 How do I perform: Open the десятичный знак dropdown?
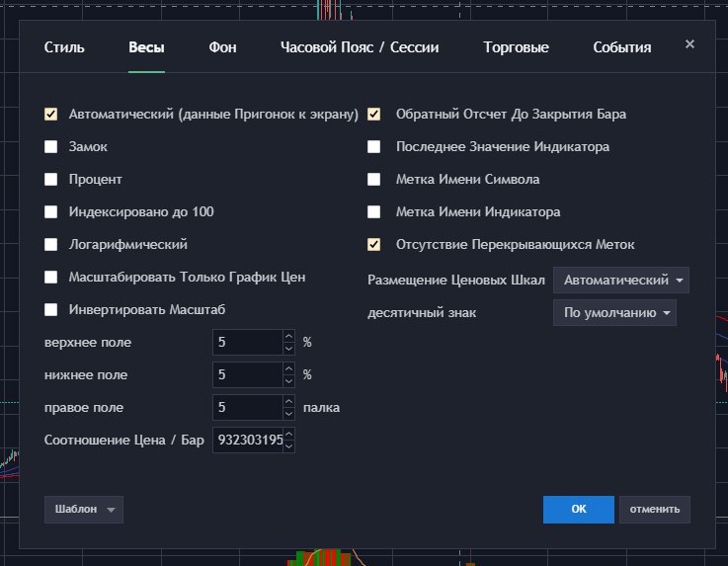(x=614, y=312)
